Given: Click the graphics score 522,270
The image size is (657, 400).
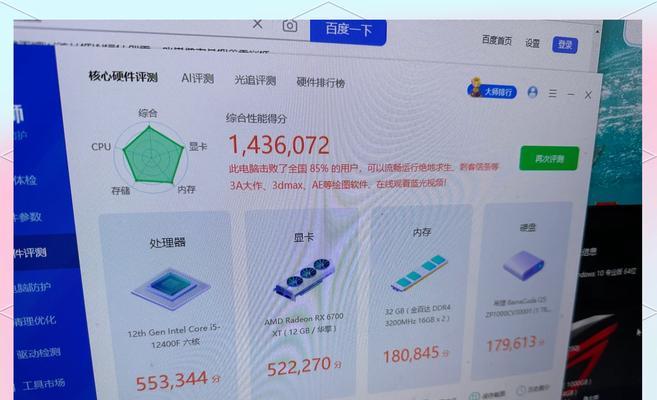Looking at the screenshot, I should point(299,366).
